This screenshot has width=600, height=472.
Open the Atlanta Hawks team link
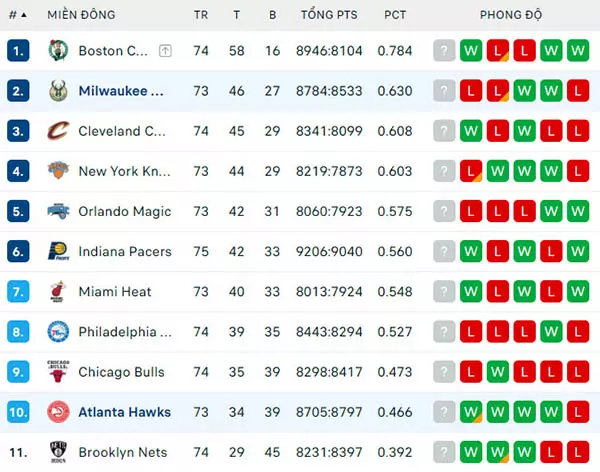(x=125, y=412)
